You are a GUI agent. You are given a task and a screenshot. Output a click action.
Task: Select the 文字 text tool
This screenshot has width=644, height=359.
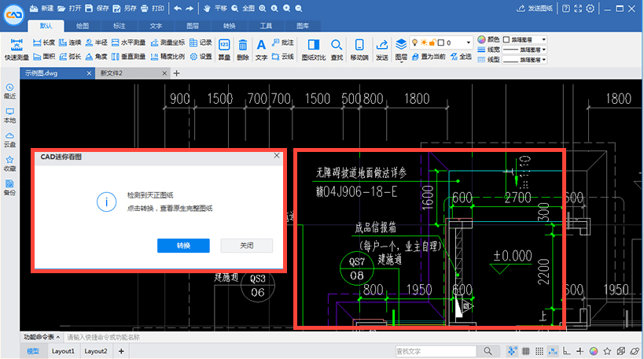click(x=261, y=50)
